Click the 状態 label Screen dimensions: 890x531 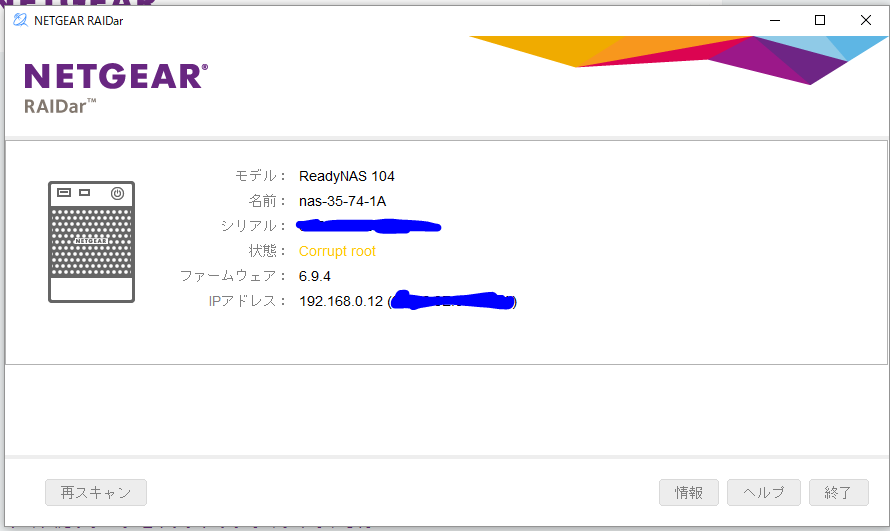coord(267,251)
